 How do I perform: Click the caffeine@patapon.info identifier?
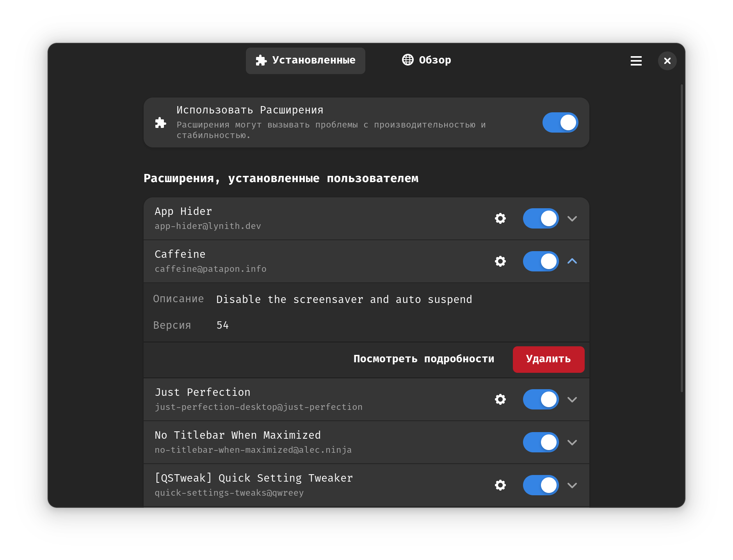click(x=210, y=269)
